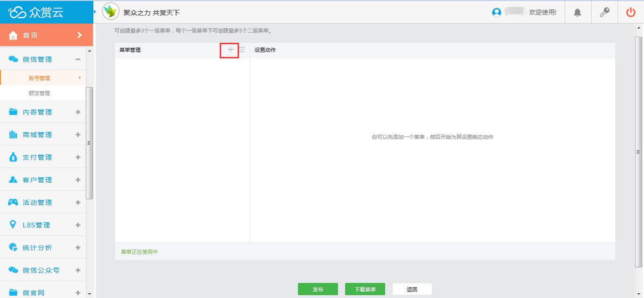
Task: Collapse sidebar with small blue arrow
Action: (95, 11)
